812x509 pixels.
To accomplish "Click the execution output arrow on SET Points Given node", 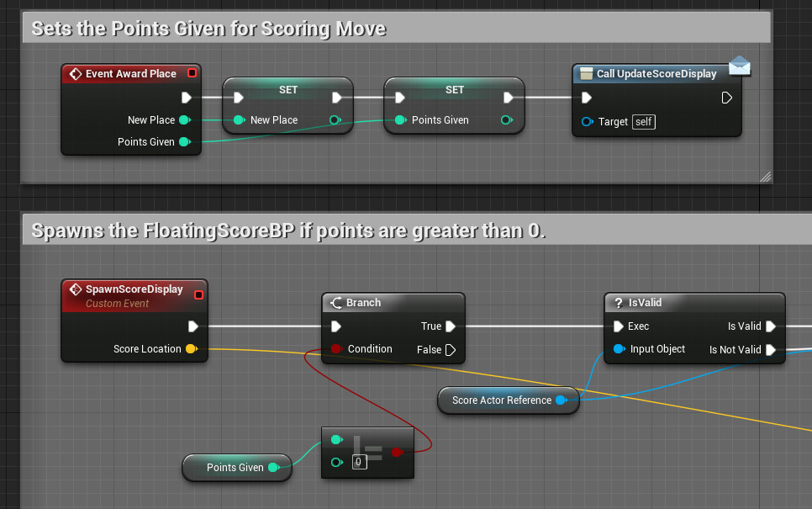I will pos(508,98).
